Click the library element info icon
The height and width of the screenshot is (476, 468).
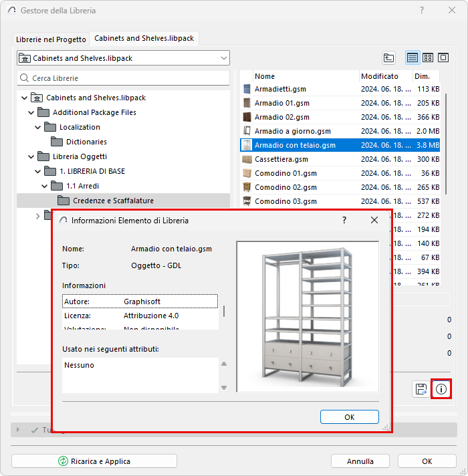tap(441, 389)
